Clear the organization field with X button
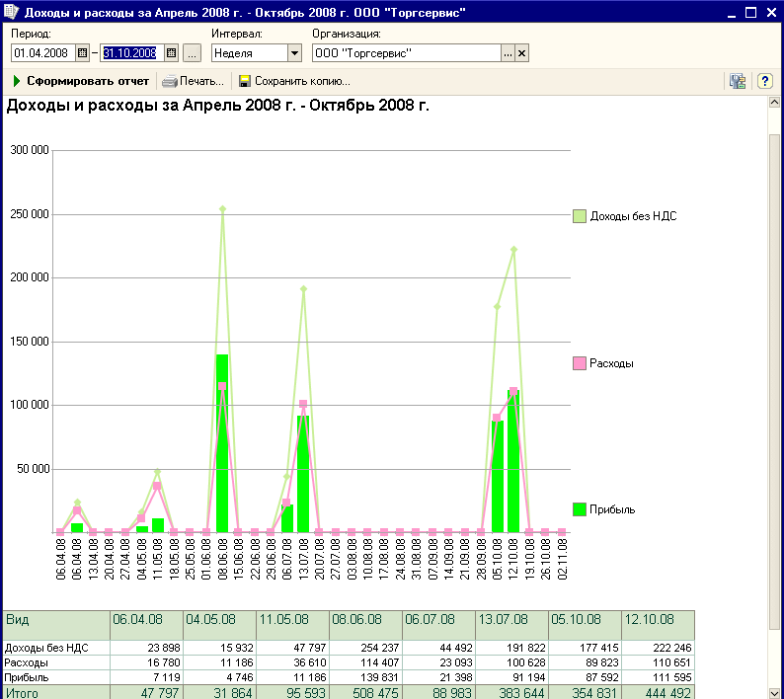The height and width of the screenshot is (699, 784). click(x=522, y=53)
